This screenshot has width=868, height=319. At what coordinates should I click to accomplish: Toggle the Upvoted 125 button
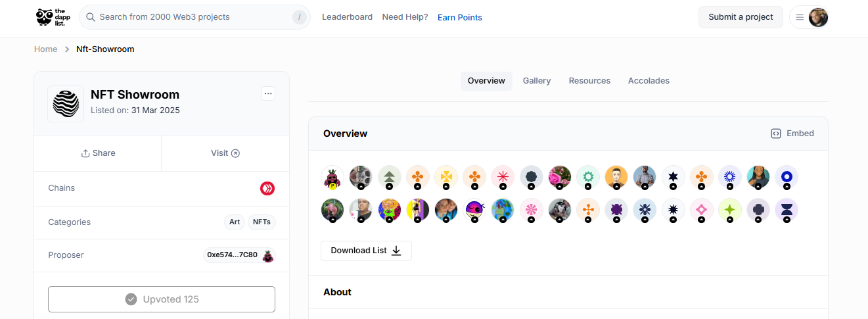click(162, 299)
